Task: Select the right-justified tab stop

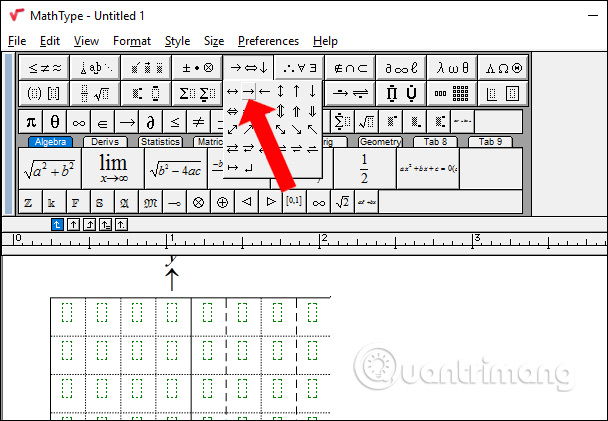Action: 89,224
